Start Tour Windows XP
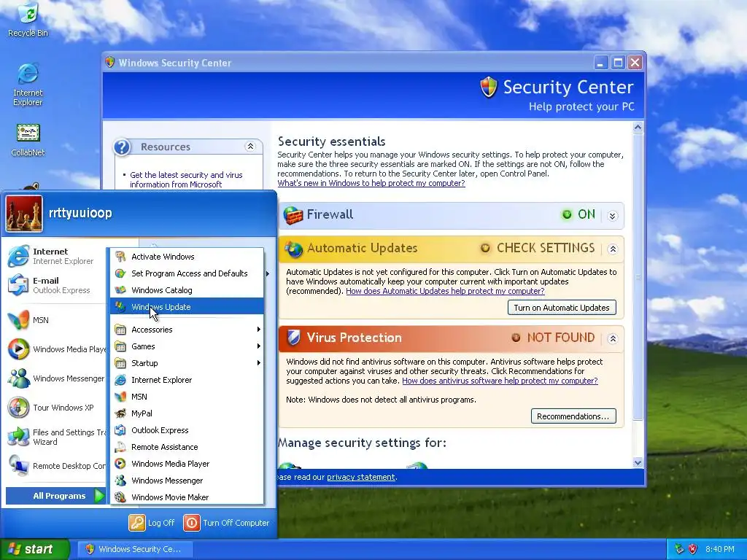This screenshot has height=560, width=747. pos(55,408)
